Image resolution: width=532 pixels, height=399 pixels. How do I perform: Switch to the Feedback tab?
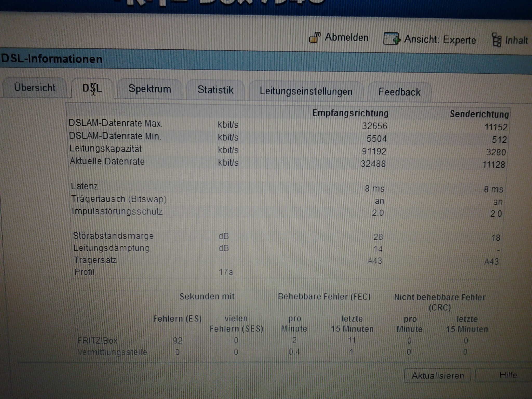(x=399, y=92)
